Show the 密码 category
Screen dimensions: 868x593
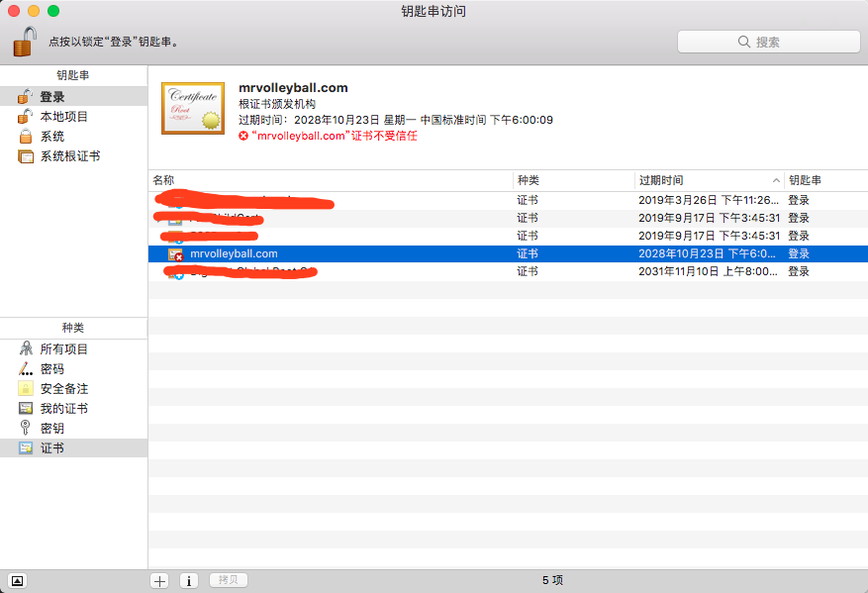(73, 368)
